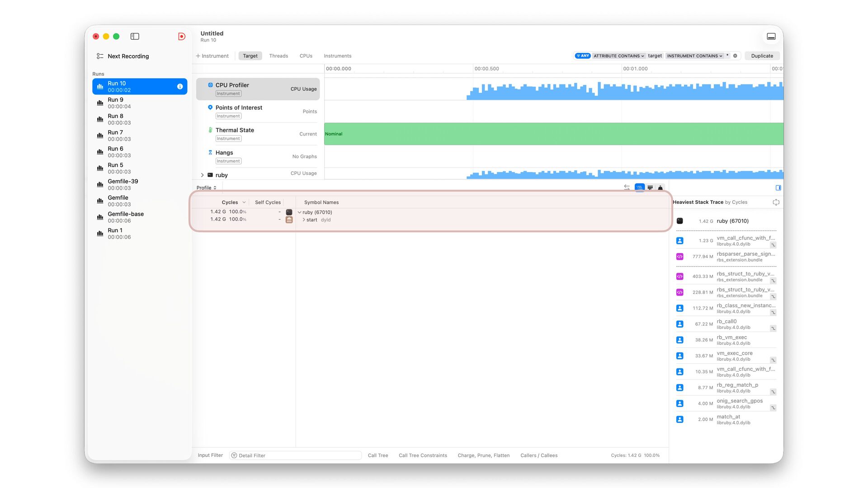Viewport: 868px width, 488px height.
Task: Toggle bottom detail pane button
Action: pos(771,37)
